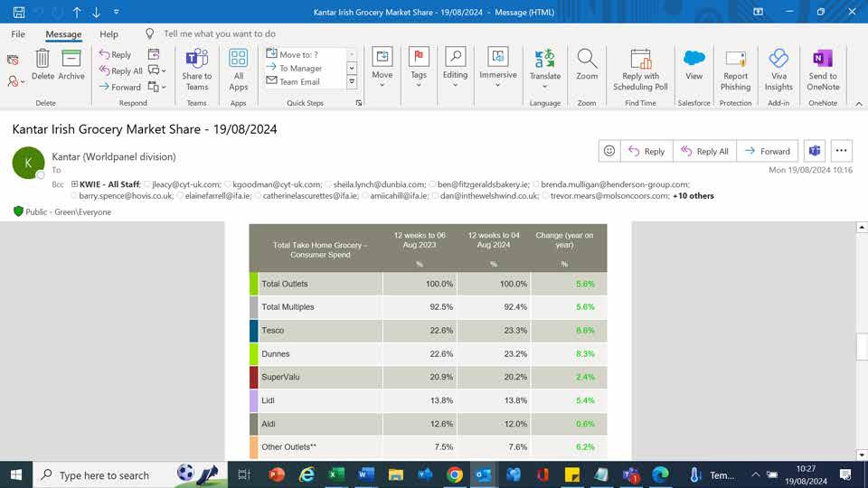This screenshot has height=488, width=868.
Task: Click the message scrollbar down arrow
Action: tap(862, 455)
